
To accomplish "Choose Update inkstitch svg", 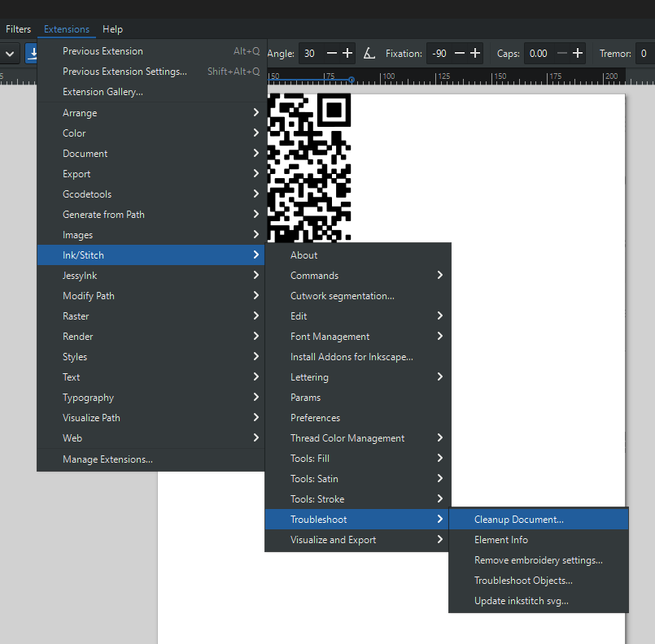I will pyautogui.click(x=539, y=601).
